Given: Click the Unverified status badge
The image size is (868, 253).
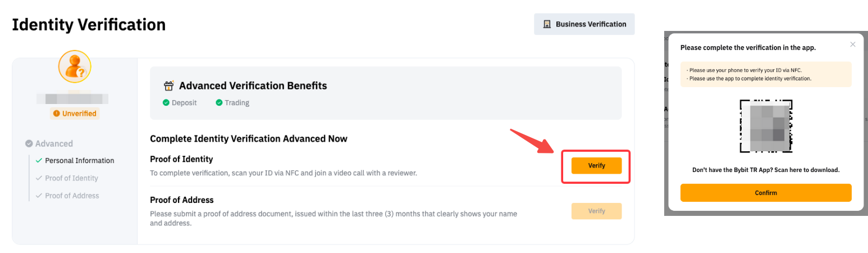Looking at the screenshot, I should click(x=75, y=114).
